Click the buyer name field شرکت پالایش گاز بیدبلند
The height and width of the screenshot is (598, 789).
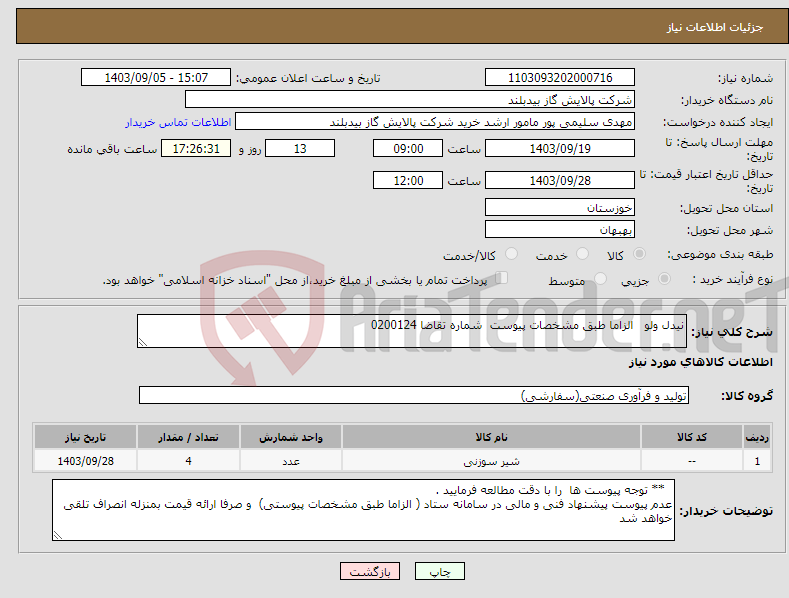pos(410,100)
